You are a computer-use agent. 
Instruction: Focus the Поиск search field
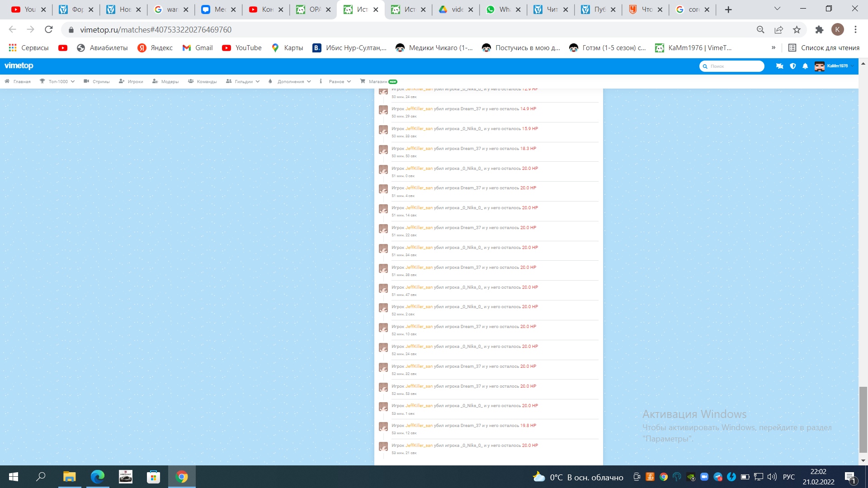point(735,66)
